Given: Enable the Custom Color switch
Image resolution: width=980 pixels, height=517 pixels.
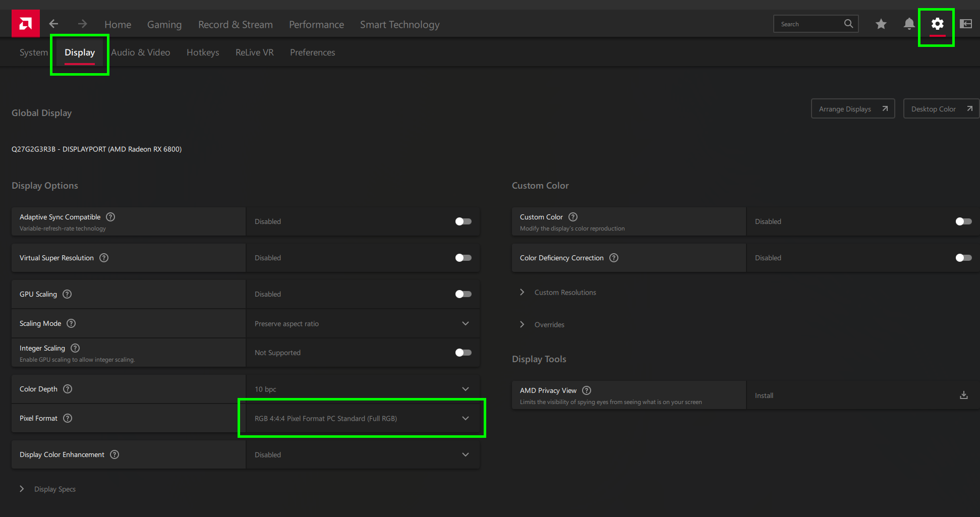Looking at the screenshot, I should pos(963,221).
